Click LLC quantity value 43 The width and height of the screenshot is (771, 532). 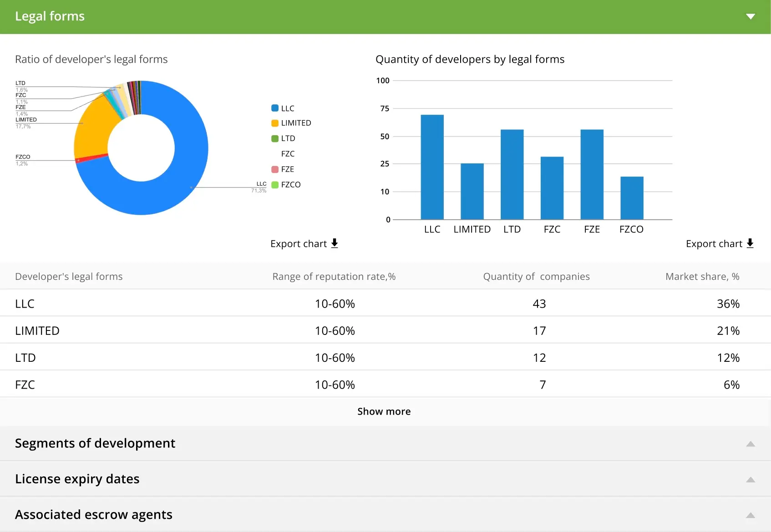(539, 304)
